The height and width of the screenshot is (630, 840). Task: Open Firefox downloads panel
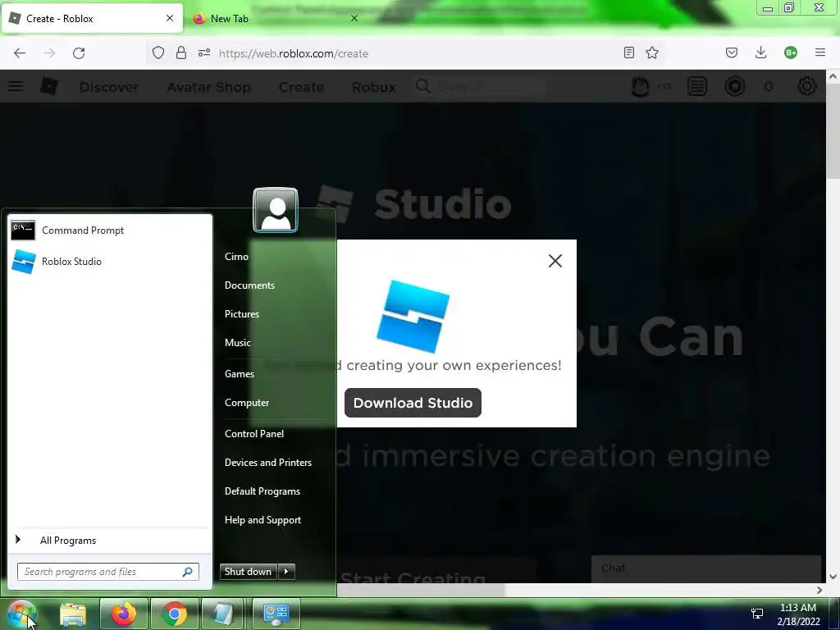760,52
